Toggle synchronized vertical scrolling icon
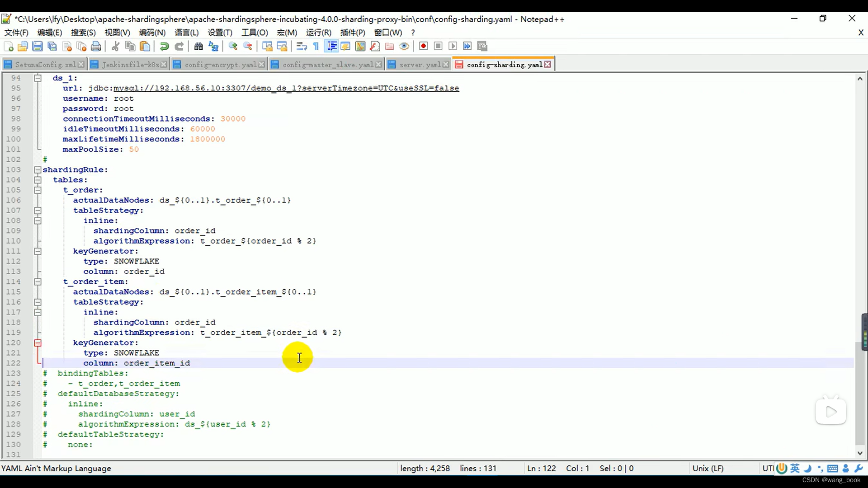Image resolution: width=868 pixels, height=488 pixels. point(267,46)
